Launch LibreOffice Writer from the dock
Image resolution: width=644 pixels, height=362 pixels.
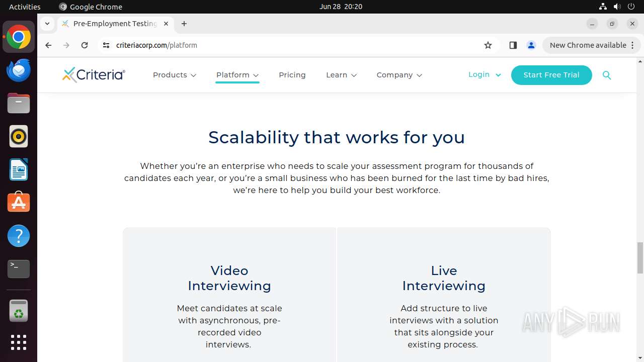tap(19, 169)
